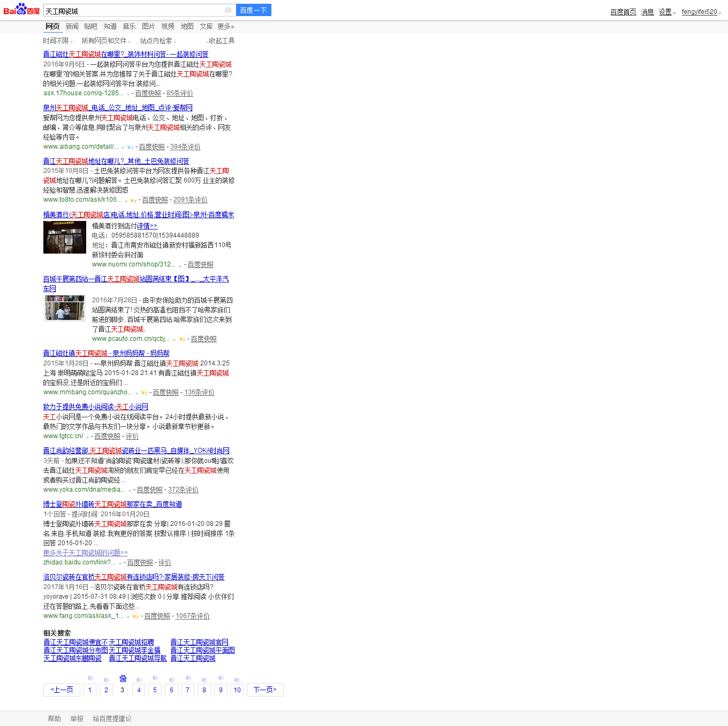Open the fengyifei520 account menu
This screenshot has height=726, width=728.
pos(701,12)
